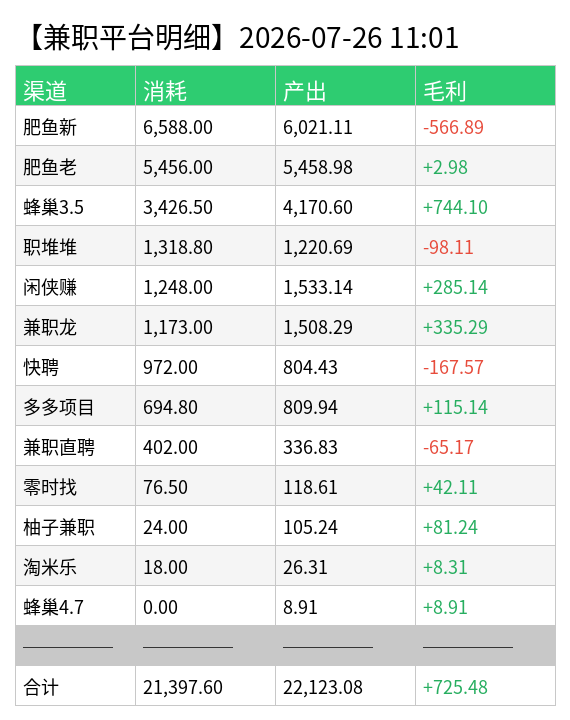Select 肥鱼老 profit value +2.98
This screenshot has height=720, width=570.
[445, 167]
